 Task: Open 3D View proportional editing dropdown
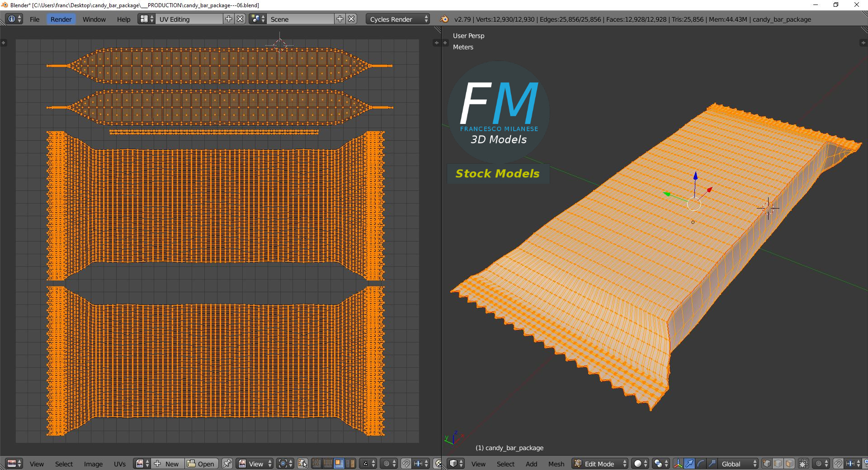tap(821, 464)
